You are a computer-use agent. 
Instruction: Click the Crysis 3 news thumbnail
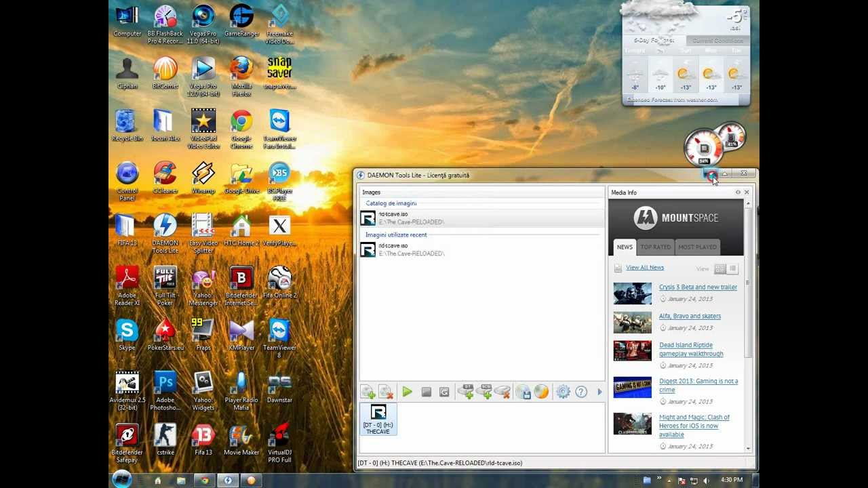[632, 293]
